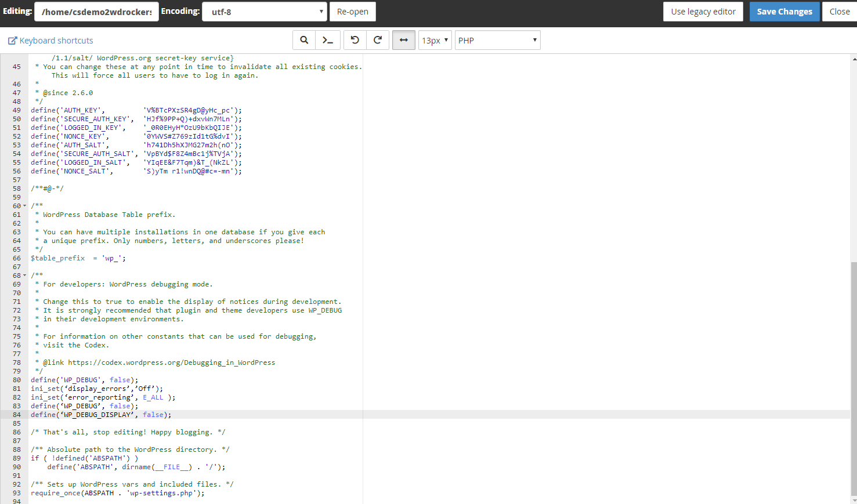Click the redo arrow icon
Viewport: 857px width, 504px height.
378,40
